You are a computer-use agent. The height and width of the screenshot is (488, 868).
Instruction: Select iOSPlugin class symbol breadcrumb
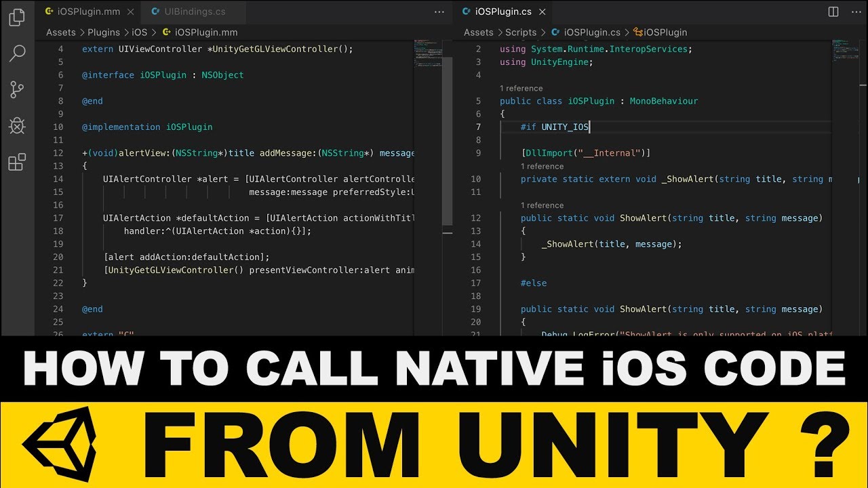click(x=660, y=33)
